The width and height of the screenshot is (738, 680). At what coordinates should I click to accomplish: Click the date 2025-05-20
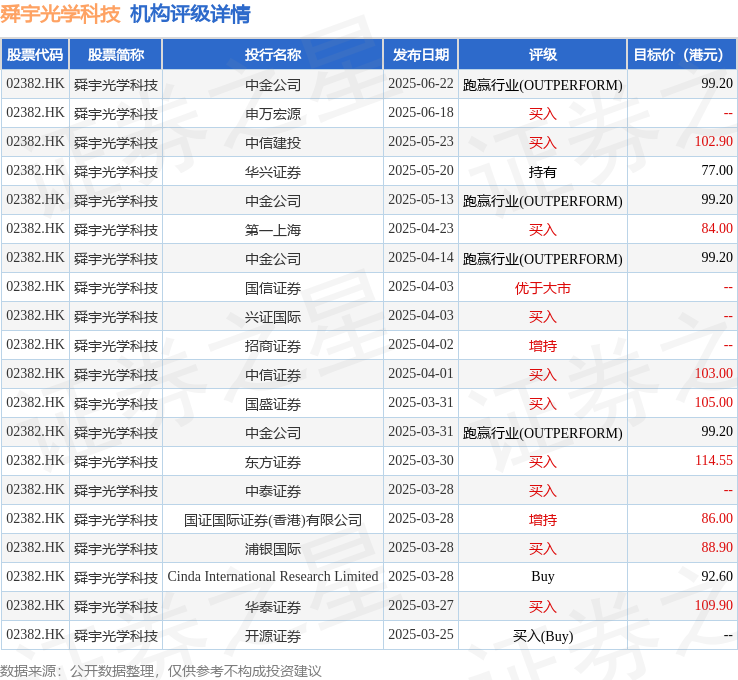click(x=421, y=170)
